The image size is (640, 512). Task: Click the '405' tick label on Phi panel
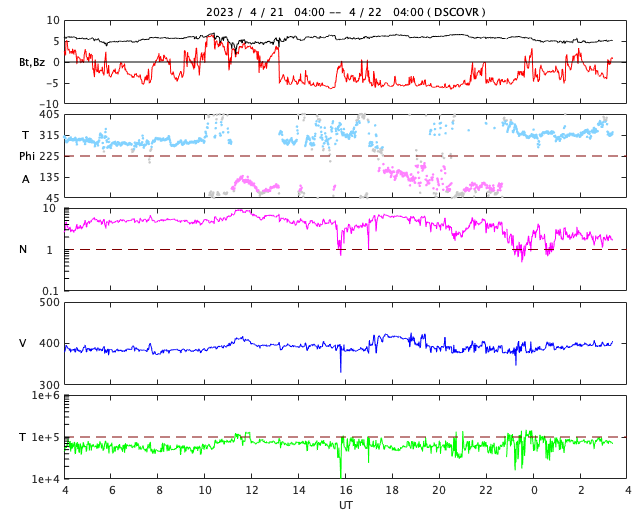tap(49, 115)
